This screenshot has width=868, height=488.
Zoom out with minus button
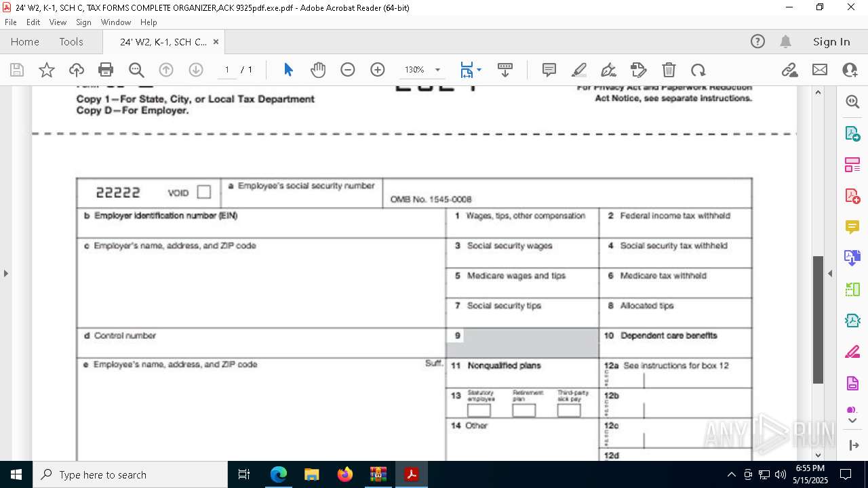(348, 70)
